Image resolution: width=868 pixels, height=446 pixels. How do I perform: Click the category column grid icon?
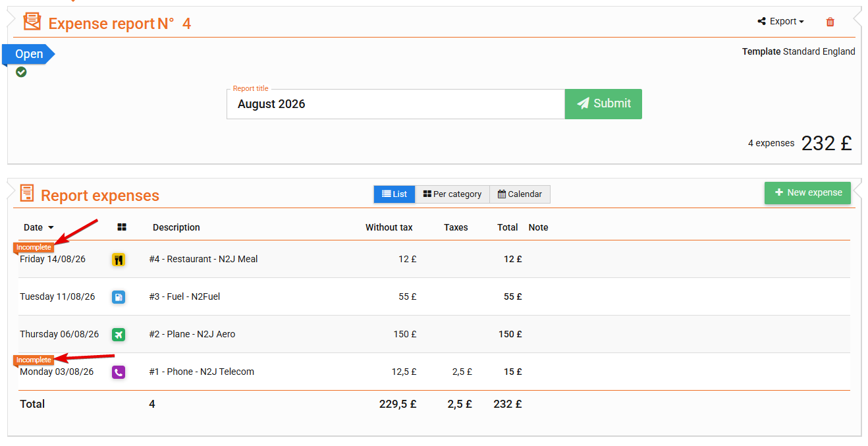click(122, 227)
